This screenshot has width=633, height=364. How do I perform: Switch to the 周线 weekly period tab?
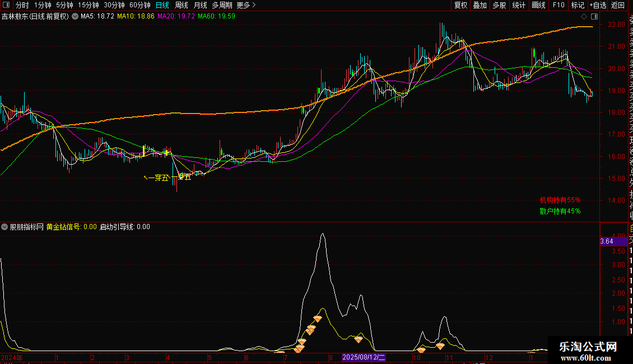coord(181,5)
